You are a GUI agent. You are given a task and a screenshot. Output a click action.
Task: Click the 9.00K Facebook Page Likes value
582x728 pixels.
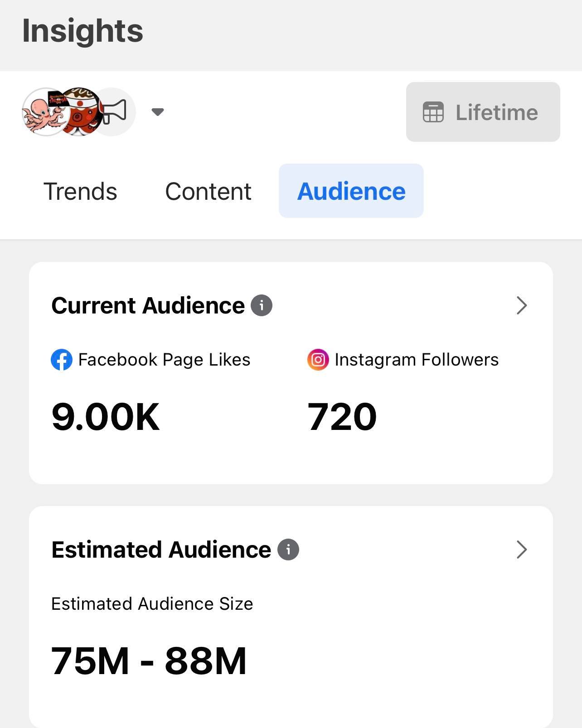point(106,417)
